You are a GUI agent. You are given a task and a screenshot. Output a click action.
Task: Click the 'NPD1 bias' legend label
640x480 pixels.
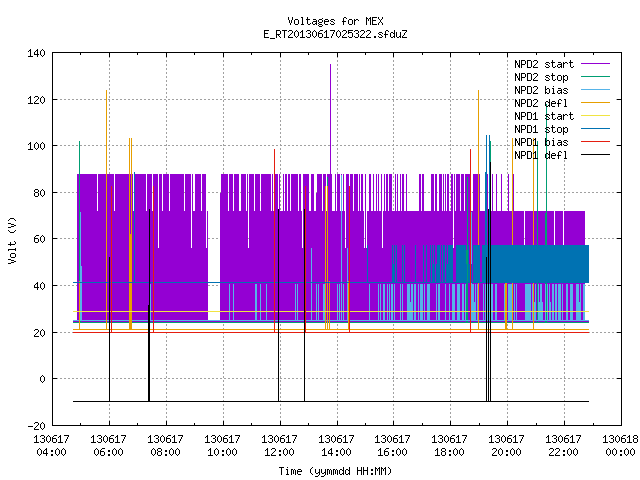click(x=541, y=142)
